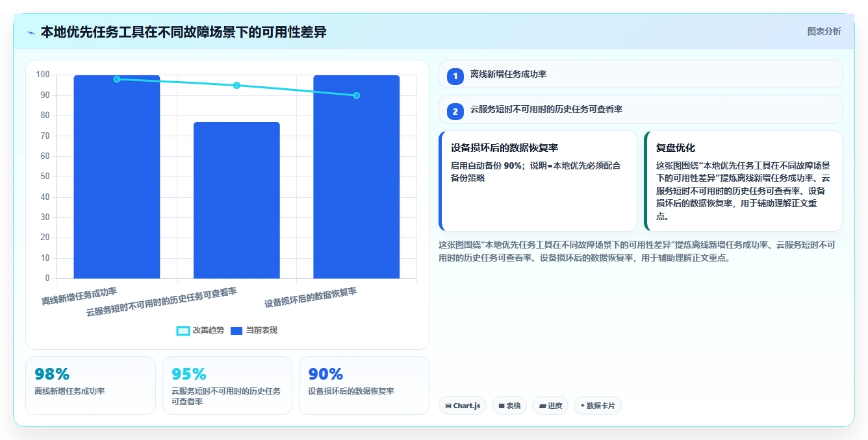This screenshot has height=440, width=868.
Task: Click the x-axis label 云服务短时不可用时的历史任务可查看率
Action: tap(162, 302)
